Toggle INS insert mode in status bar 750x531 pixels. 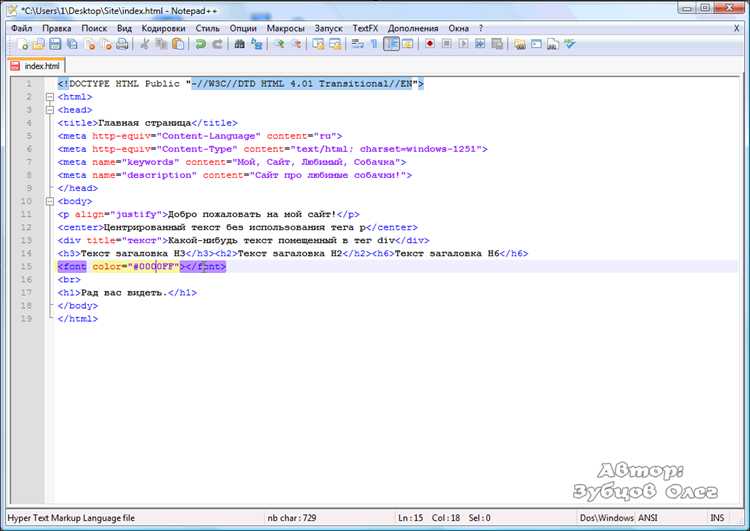(717, 518)
